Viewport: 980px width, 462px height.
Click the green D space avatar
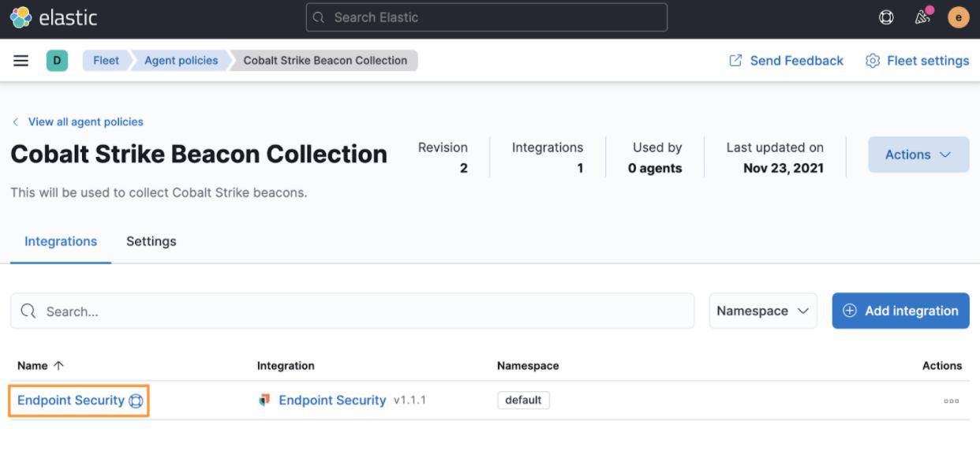pyautogui.click(x=57, y=61)
